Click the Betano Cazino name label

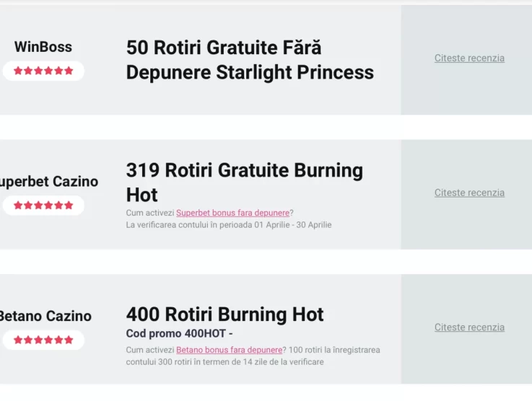pyautogui.click(x=45, y=316)
